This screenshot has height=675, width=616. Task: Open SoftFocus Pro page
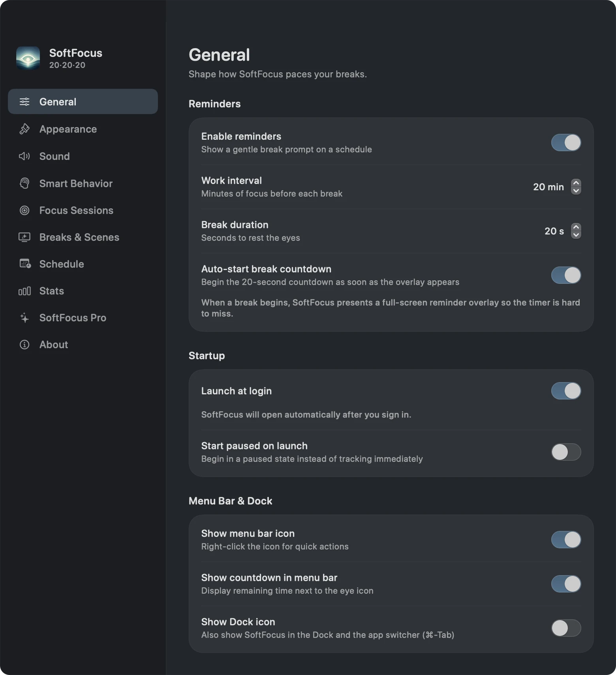[83, 318]
